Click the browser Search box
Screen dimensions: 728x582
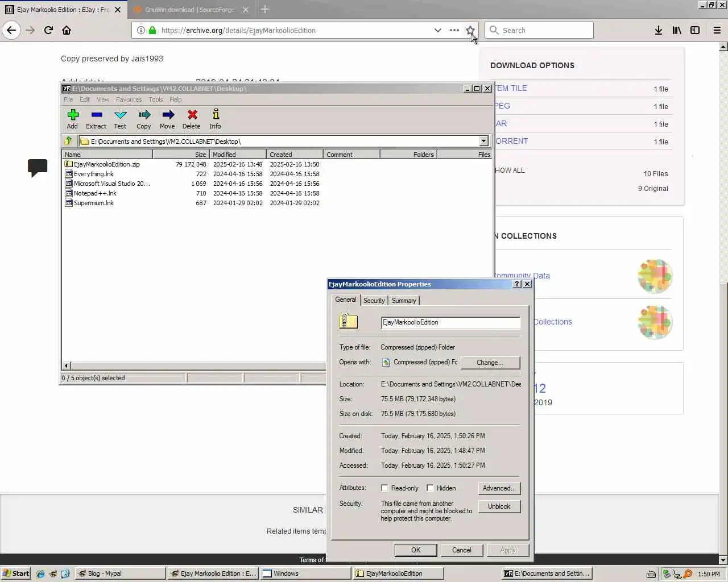click(x=539, y=30)
